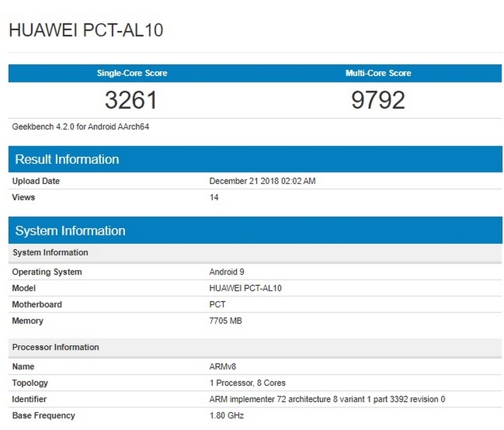Click the Motherboard label

(x=37, y=305)
